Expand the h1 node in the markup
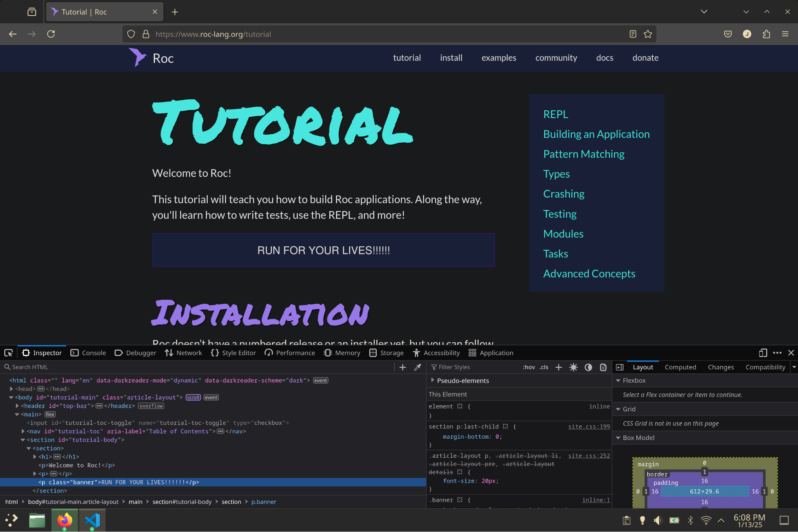 click(x=35, y=457)
